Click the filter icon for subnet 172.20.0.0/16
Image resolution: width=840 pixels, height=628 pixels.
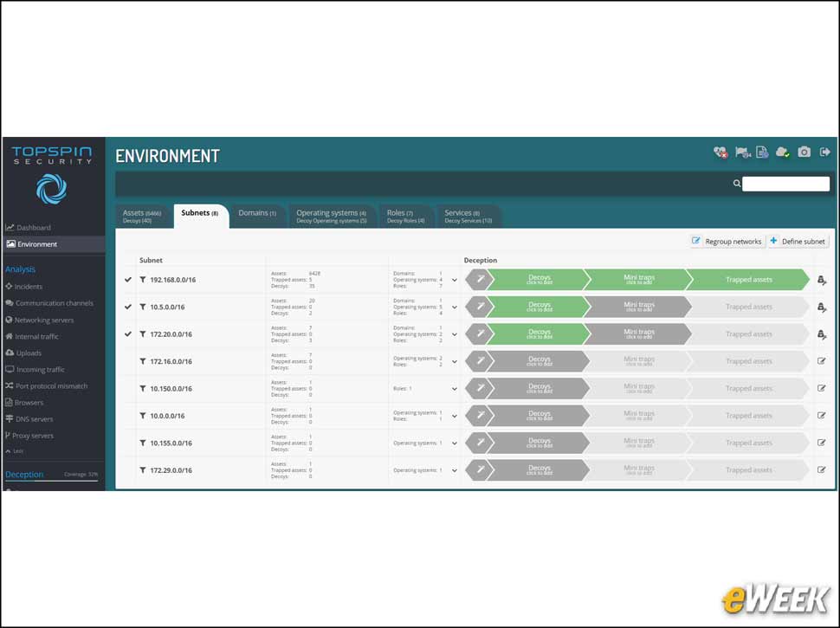(x=143, y=333)
